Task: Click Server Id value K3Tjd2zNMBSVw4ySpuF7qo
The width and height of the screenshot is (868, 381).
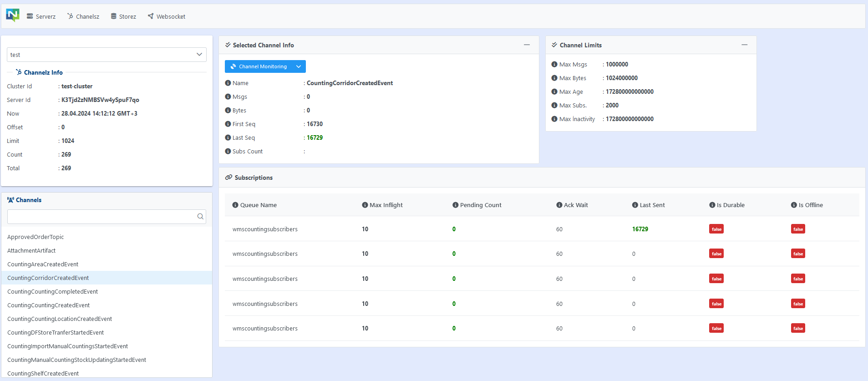Action: coord(100,100)
